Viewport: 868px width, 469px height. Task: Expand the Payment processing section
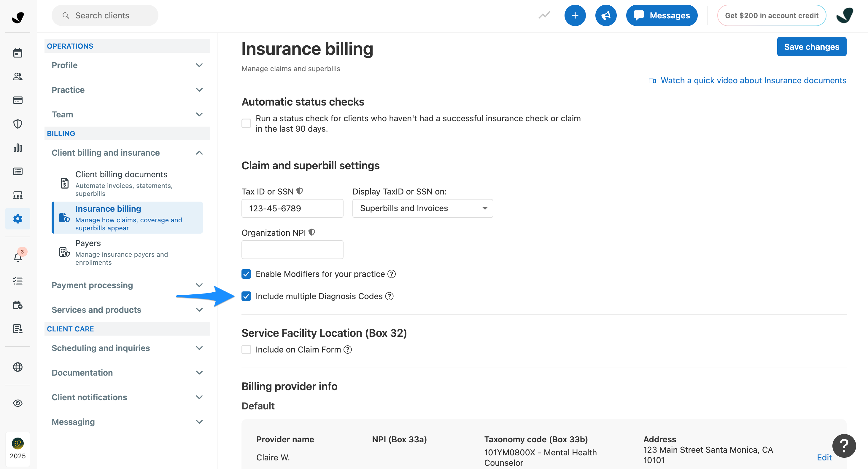tap(127, 285)
